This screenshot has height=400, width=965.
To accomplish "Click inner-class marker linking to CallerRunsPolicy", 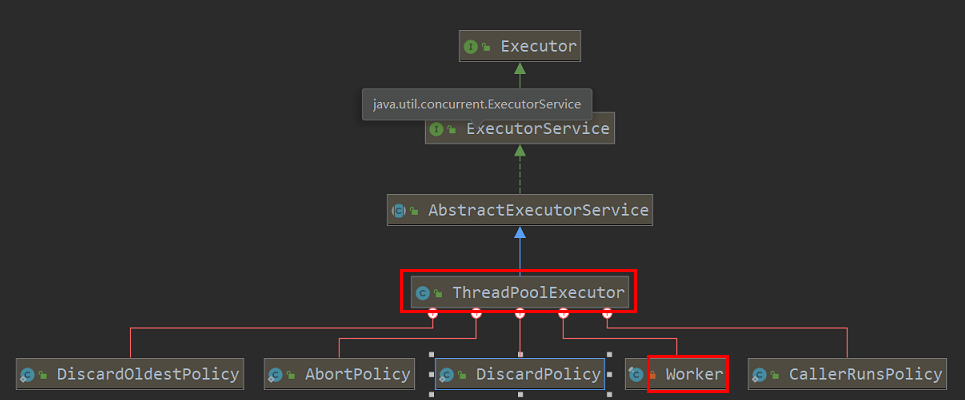I will coord(607,313).
